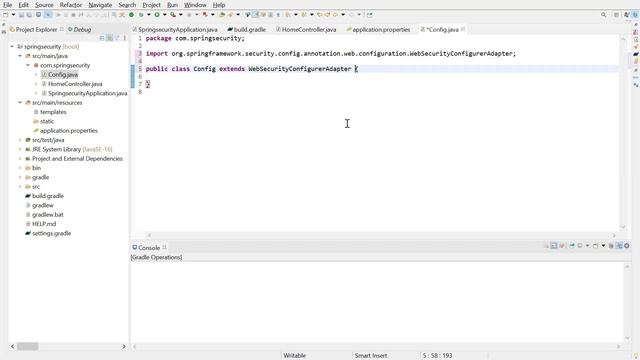Click the Open Perspective icon at top right
Viewport: 640px width, 360px height.
tap(616, 15)
